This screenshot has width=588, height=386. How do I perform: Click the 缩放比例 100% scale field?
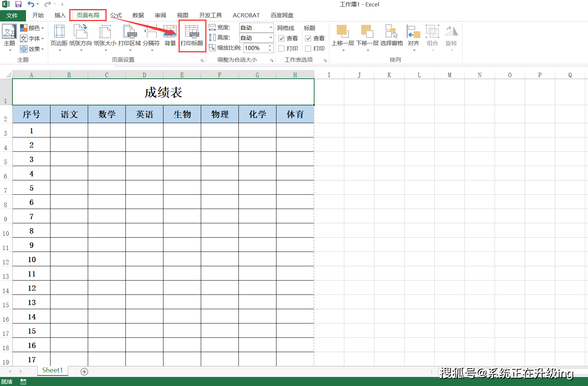[x=255, y=48]
